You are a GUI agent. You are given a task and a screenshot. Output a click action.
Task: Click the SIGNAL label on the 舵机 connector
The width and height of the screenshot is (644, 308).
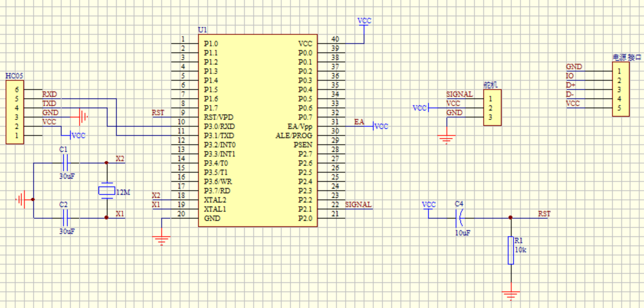pos(459,94)
